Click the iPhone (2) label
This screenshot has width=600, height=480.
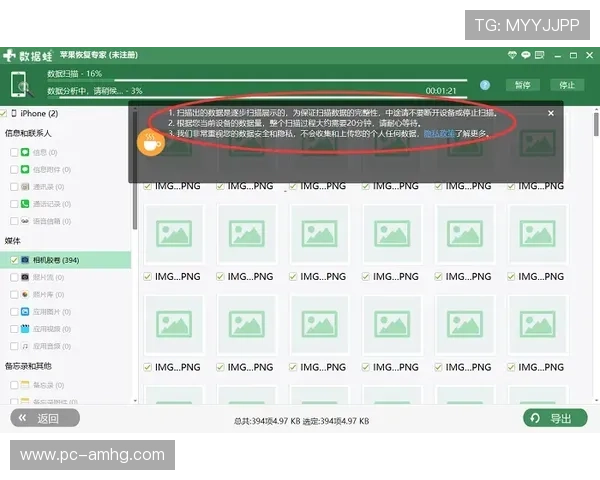tap(39, 113)
